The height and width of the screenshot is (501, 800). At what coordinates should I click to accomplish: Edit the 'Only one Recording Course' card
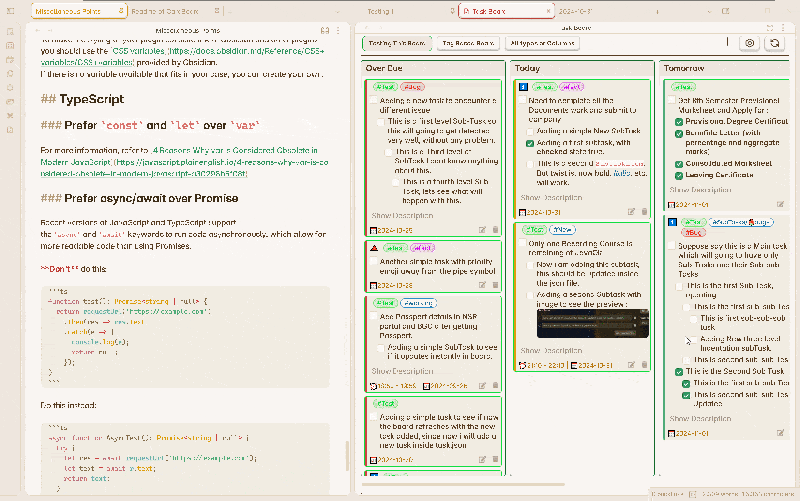[631, 365]
